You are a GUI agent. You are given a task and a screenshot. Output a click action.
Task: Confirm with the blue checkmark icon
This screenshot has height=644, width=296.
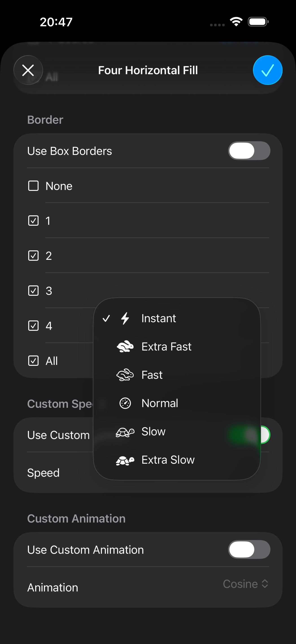(268, 70)
